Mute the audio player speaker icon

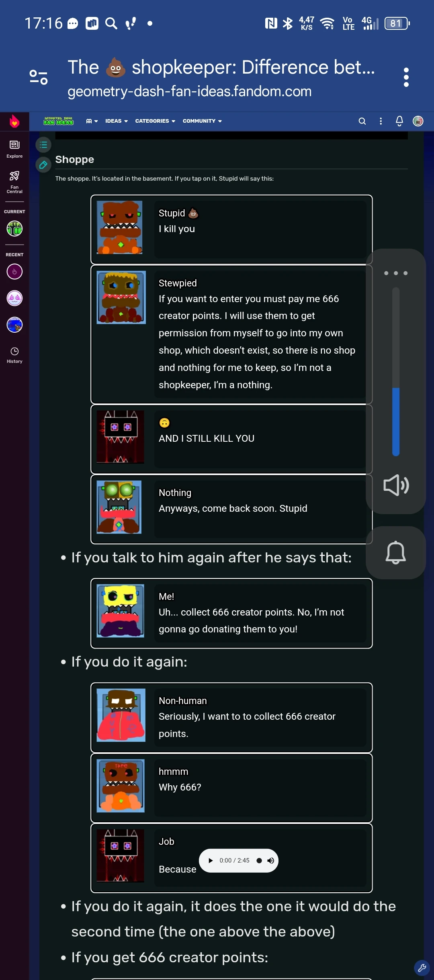pos(271,861)
